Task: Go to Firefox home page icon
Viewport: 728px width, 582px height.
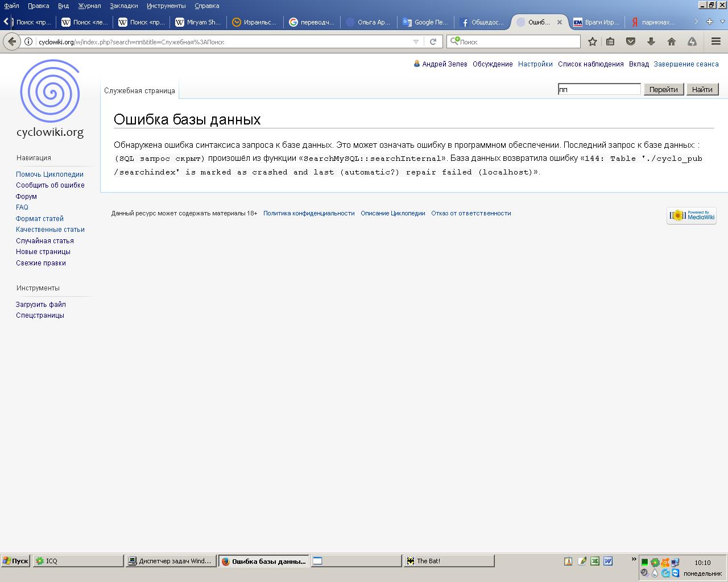Action: click(672, 41)
